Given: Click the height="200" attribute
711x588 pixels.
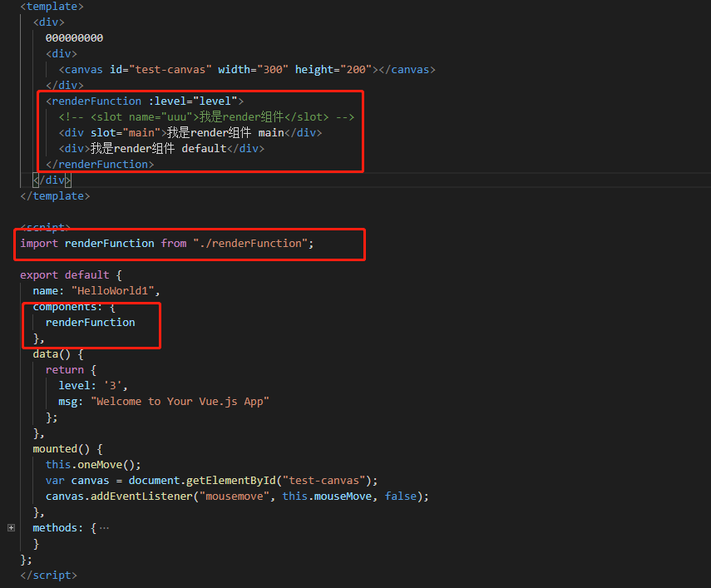Looking at the screenshot, I should point(333,69).
